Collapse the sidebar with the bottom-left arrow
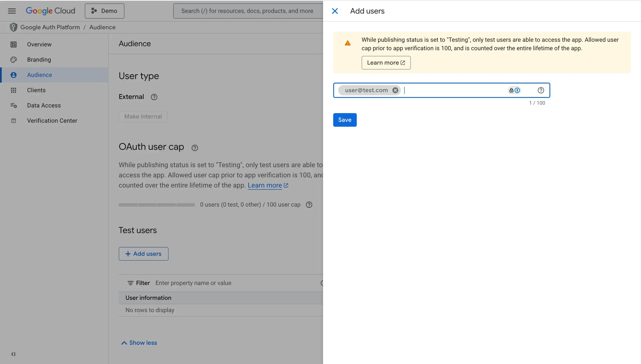The height and width of the screenshot is (364, 641). coord(13,354)
